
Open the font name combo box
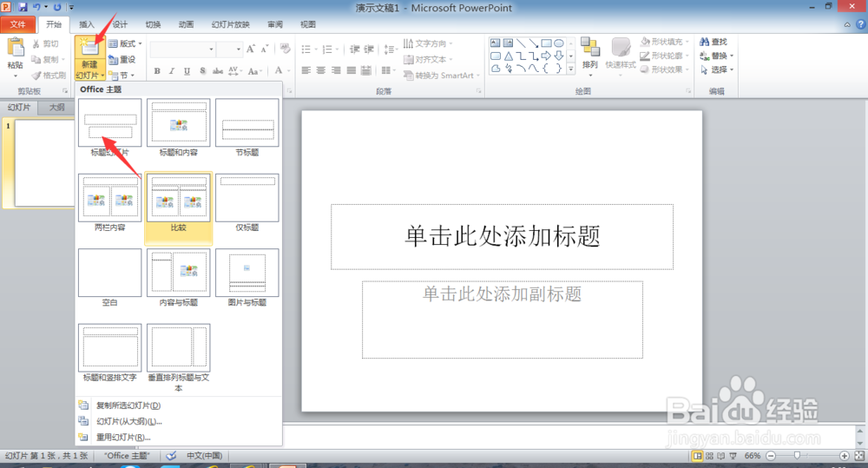pyautogui.click(x=182, y=49)
